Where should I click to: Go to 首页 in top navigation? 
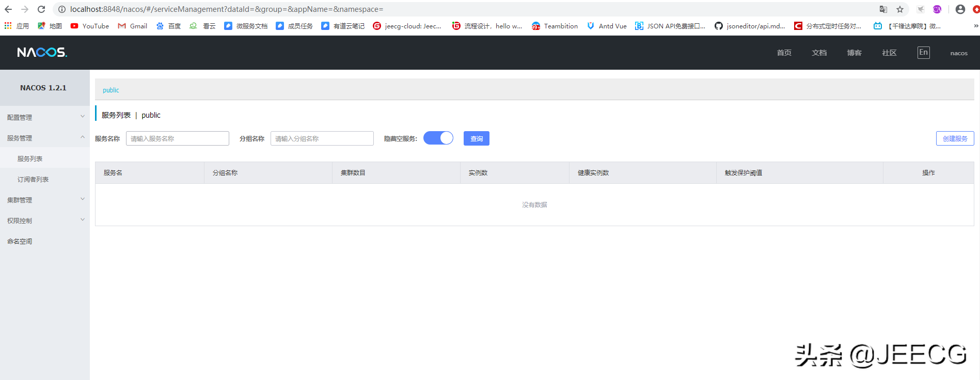point(784,53)
